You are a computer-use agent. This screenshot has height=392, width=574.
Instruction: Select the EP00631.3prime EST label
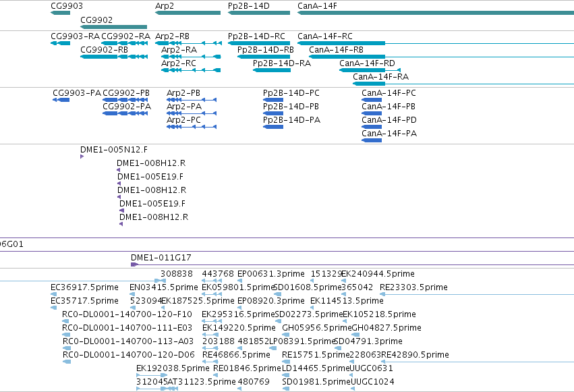coord(271,274)
